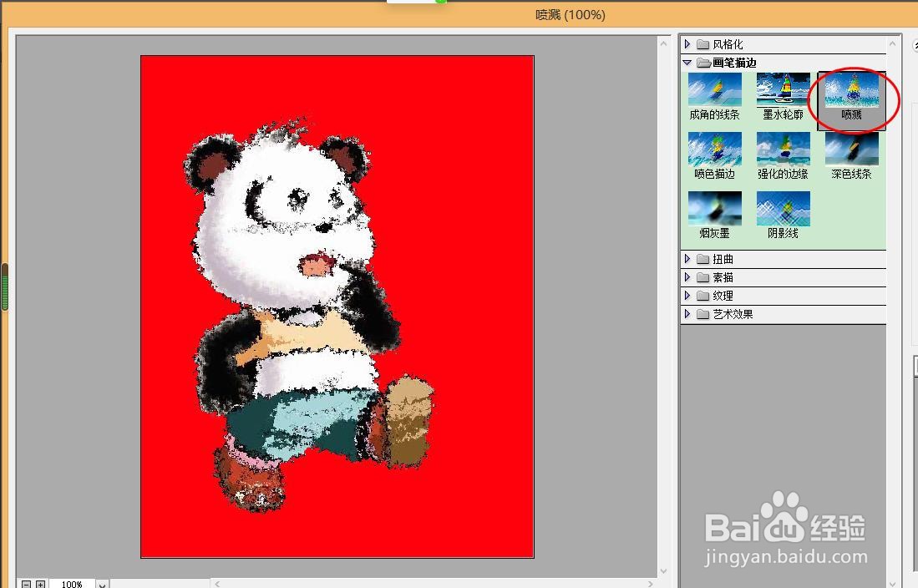Open the zoom percentage dropdown

[103, 584]
